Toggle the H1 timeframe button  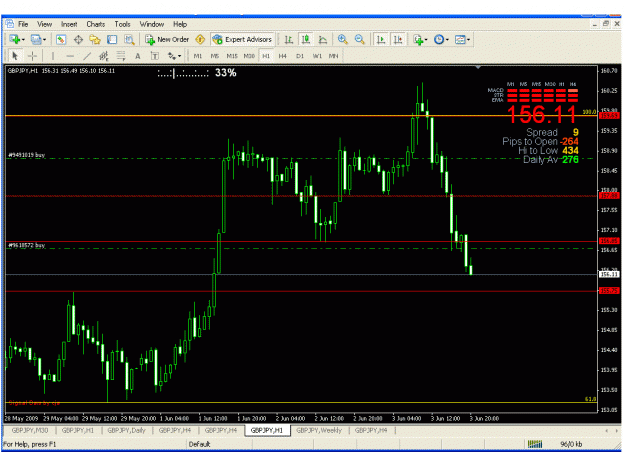tap(266, 56)
